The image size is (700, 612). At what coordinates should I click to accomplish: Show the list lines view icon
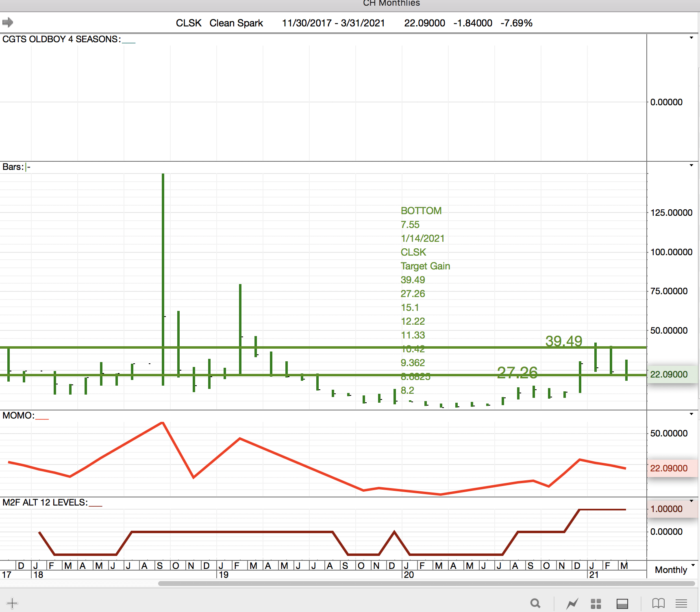point(681,603)
